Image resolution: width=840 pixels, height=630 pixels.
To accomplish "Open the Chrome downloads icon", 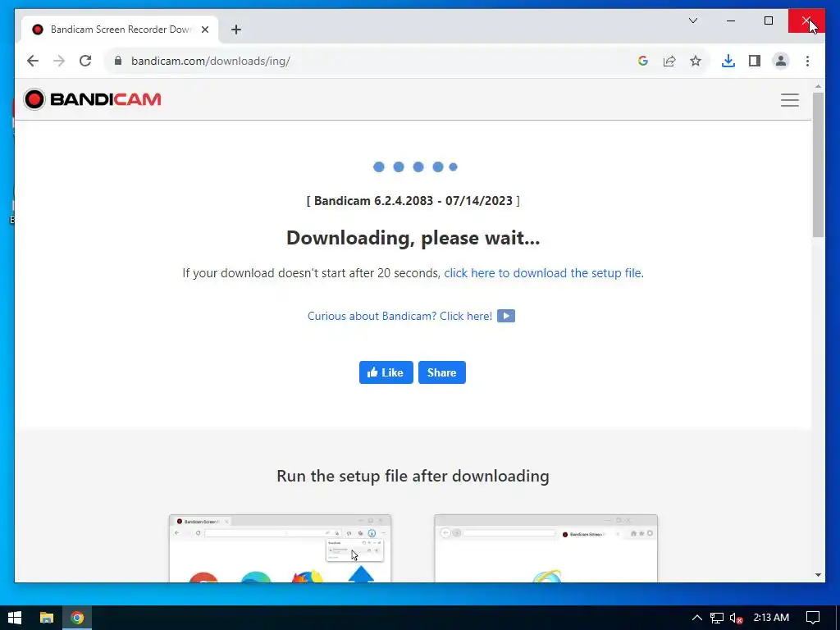I will (728, 61).
